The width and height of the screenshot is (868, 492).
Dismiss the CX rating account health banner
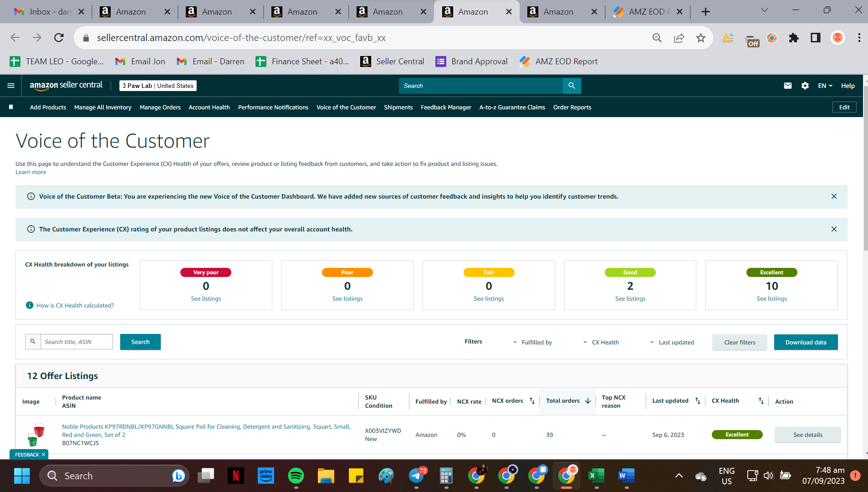pos(834,229)
